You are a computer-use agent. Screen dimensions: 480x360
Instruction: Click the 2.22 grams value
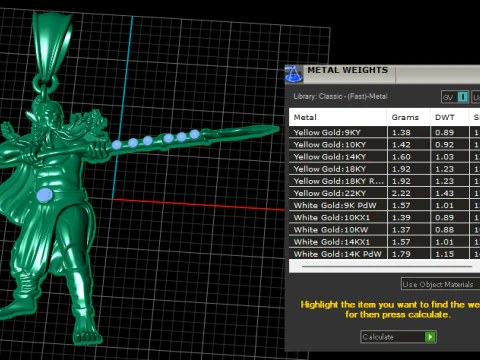[x=401, y=193]
